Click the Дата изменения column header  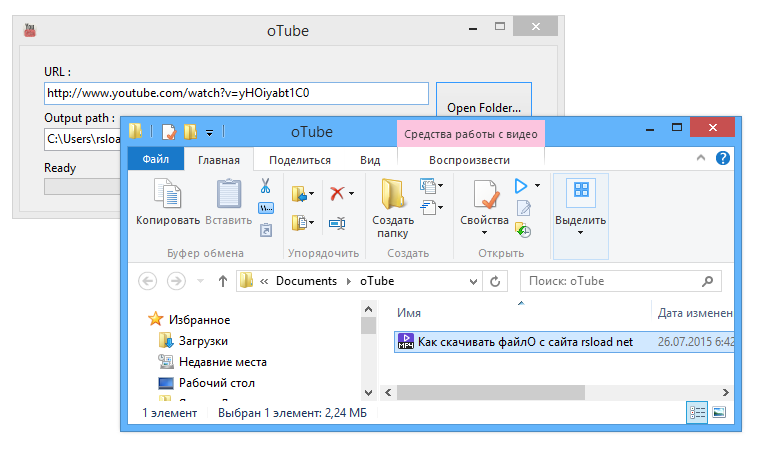pos(693,313)
